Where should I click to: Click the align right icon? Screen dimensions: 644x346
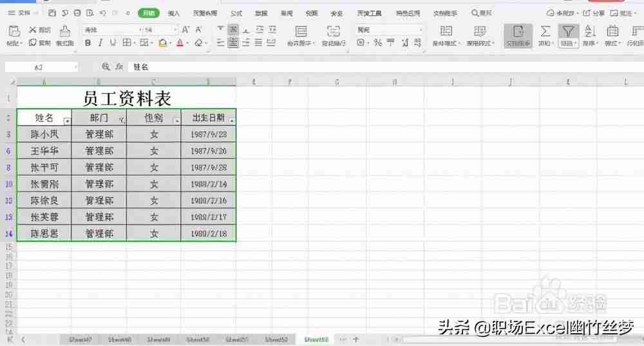point(246,42)
